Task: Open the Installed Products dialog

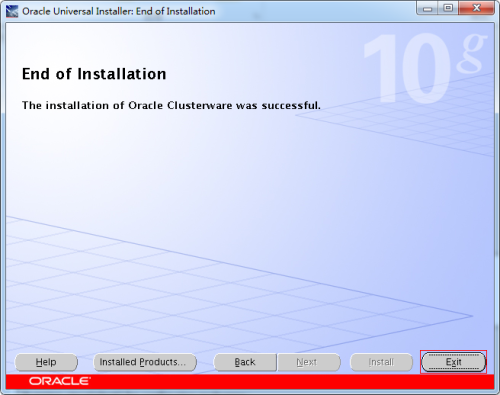Action: pos(145,362)
